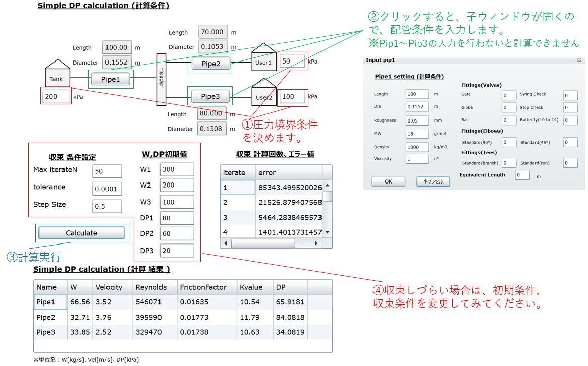Run the Calculate button
The image size is (588, 366).
(x=81, y=233)
